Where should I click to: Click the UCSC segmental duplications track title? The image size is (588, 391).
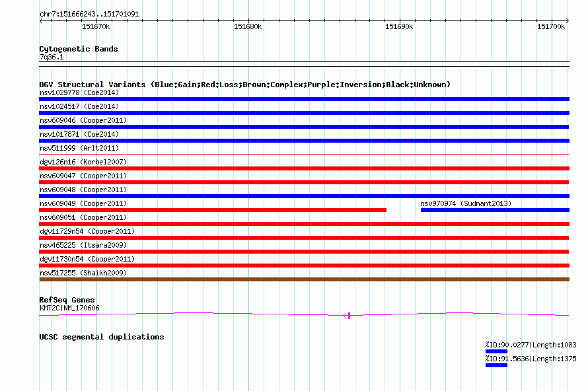point(102,337)
